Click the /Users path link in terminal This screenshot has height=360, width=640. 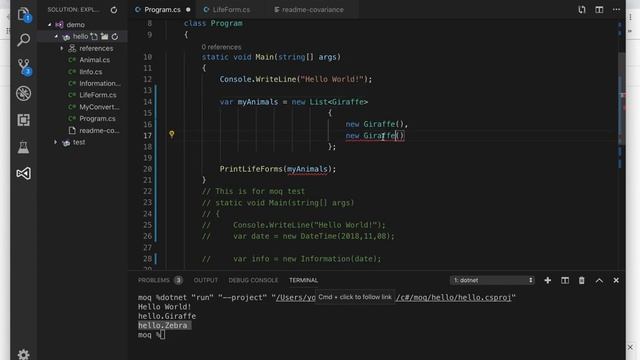[296, 298]
